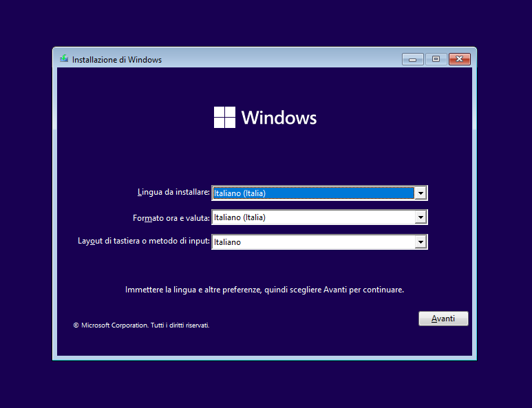Click the Installazione di Windows title text
The width and height of the screenshot is (532, 408).
tap(117, 60)
